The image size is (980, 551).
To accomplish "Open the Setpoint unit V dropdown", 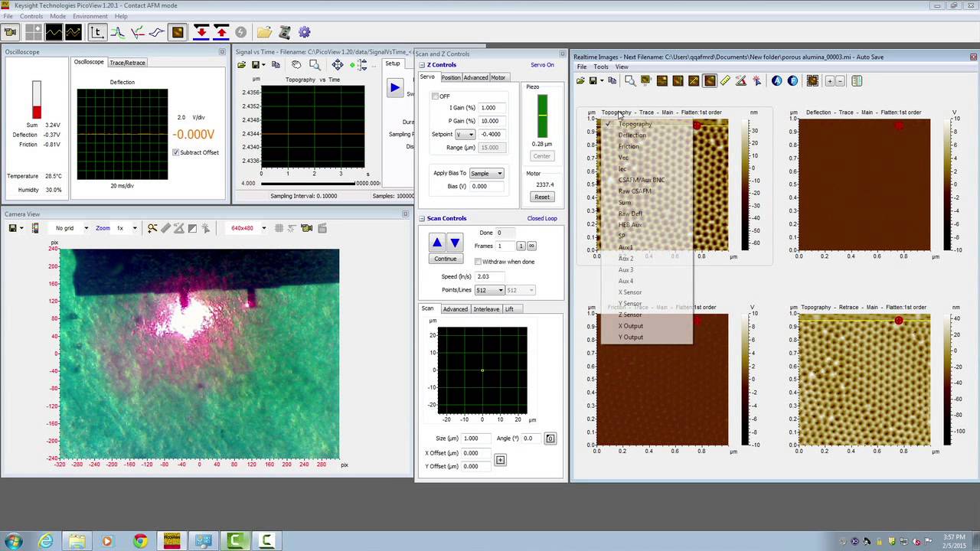I will point(465,134).
